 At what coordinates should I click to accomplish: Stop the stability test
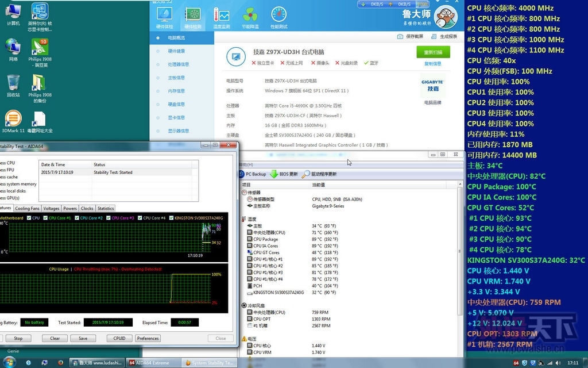18,338
